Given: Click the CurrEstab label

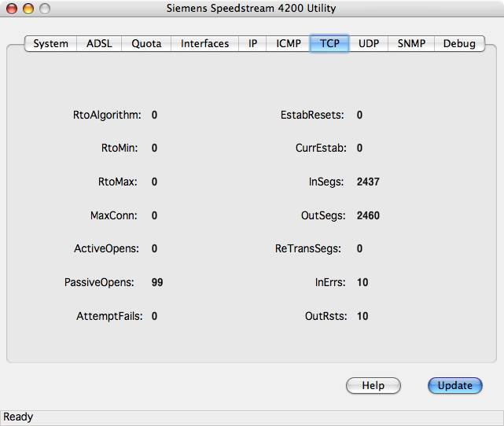Looking at the screenshot, I should [x=321, y=148].
